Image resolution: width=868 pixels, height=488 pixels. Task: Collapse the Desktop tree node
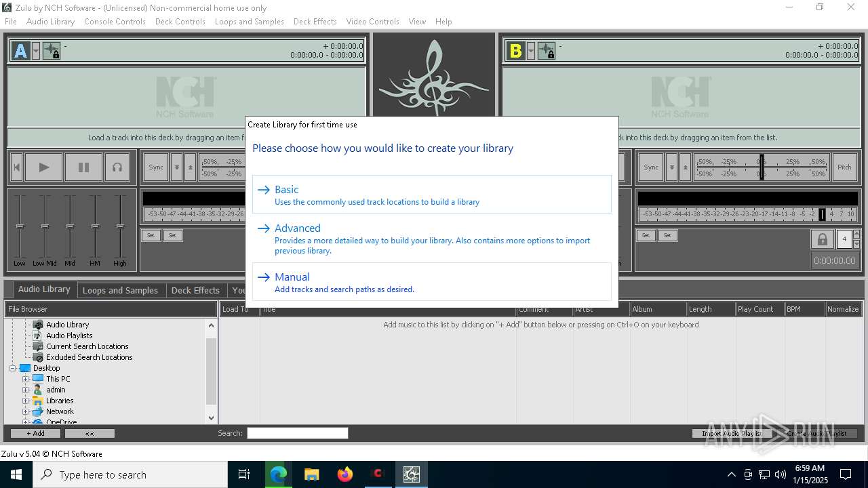(x=12, y=368)
